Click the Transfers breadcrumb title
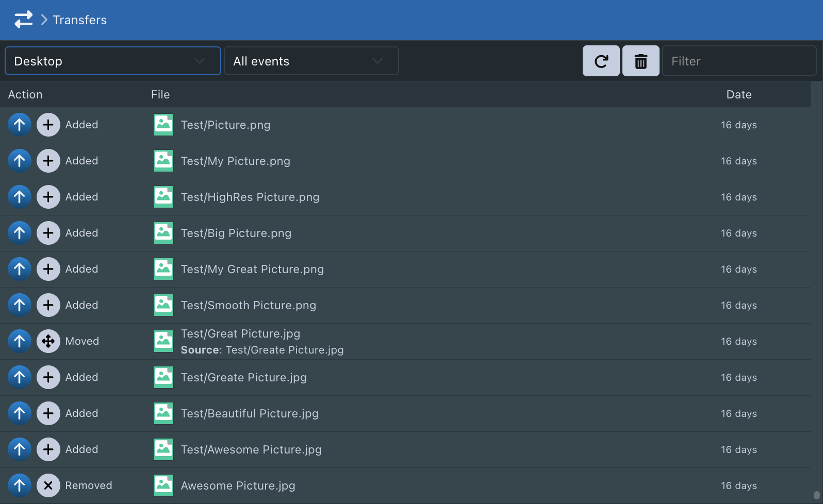Screen dimensions: 823x504 pyautogui.click(x=79, y=20)
